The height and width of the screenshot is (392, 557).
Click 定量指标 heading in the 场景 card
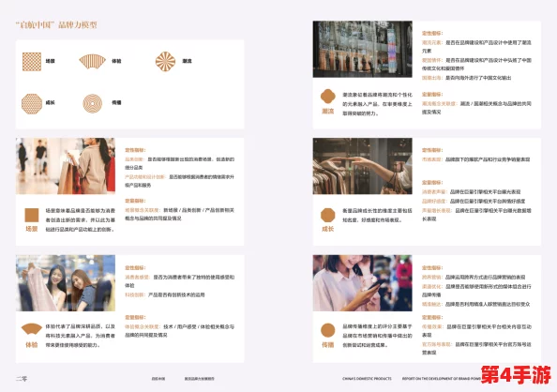pos(135,201)
